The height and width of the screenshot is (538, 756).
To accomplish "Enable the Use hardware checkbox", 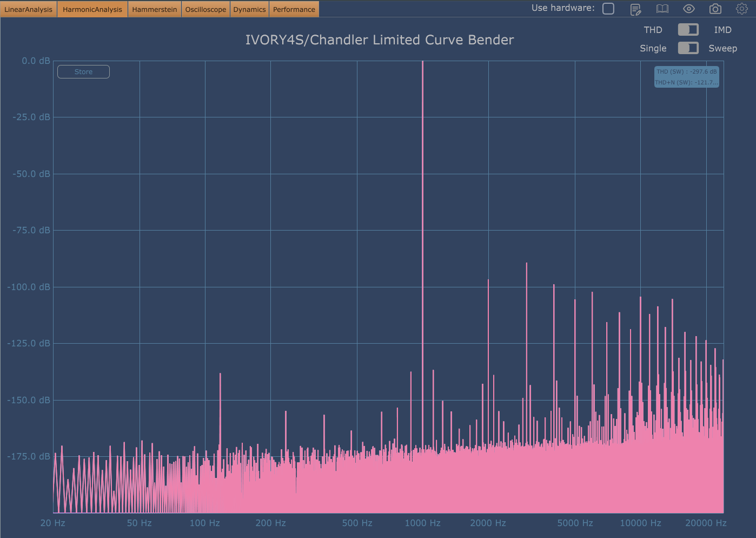I will [608, 9].
